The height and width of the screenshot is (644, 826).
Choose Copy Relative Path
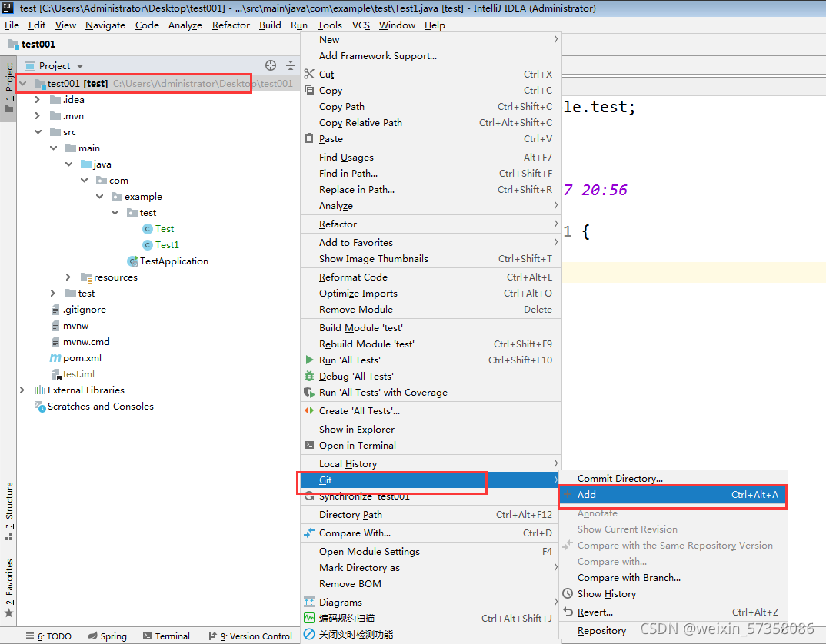(x=430, y=123)
